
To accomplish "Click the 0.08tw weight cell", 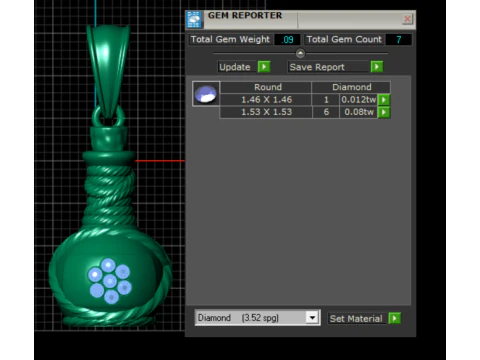I will (359, 112).
